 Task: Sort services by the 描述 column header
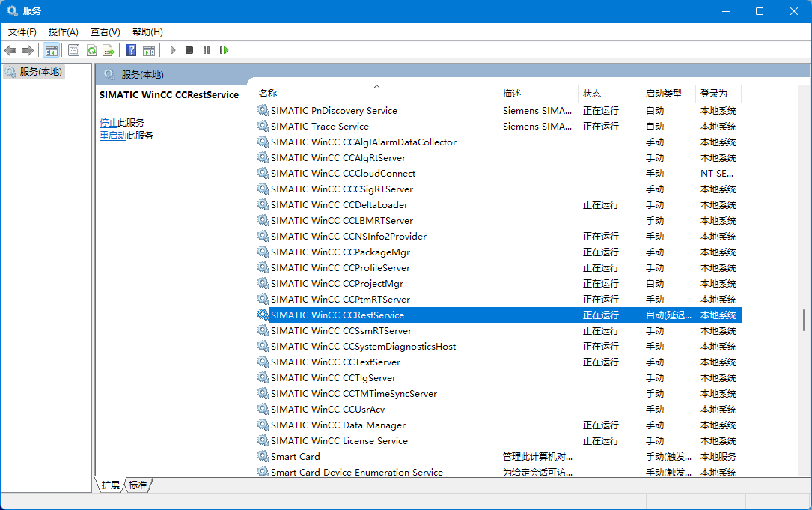[x=538, y=94]
